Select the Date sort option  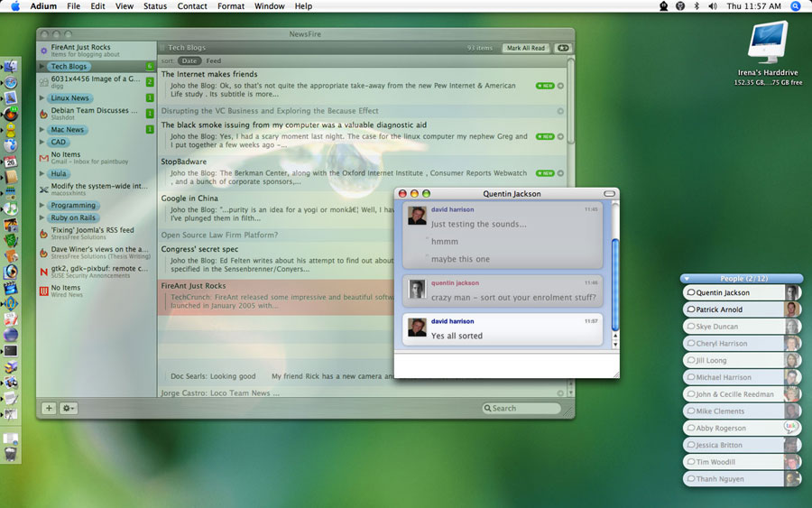pyautogui.click(x=189, y=60)
